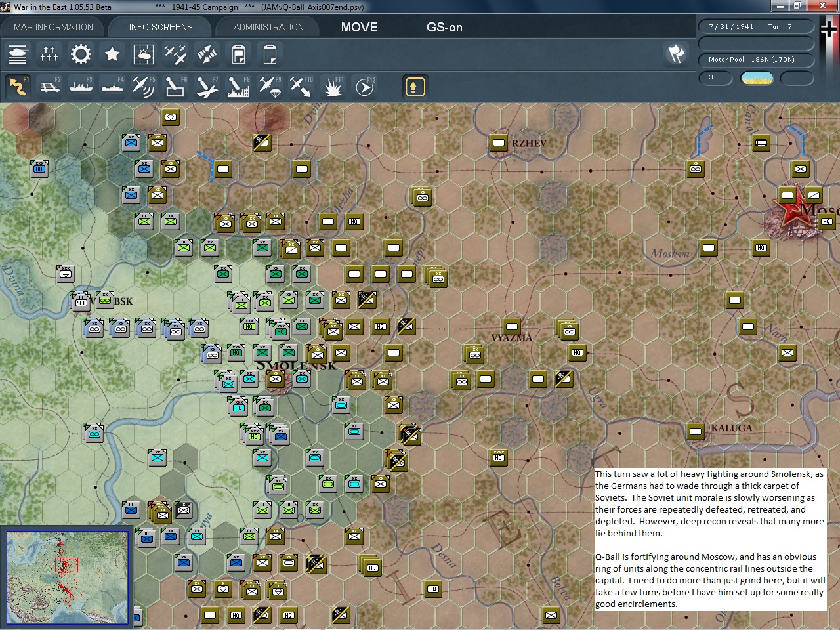Click the KALUGA city label
The width and height of the screenshot is (840, 630).
click(732, 428)
